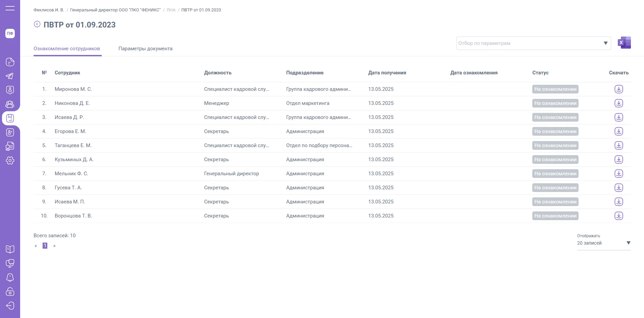This screenshot has width=644, height=318.
Task: Click 'Феклисов И. В.' breadcrumb link
Action: click(49, 10)
